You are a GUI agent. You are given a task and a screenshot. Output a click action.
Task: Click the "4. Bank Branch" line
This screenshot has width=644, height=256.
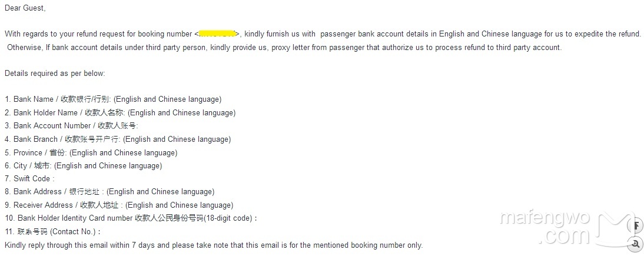point(118,139)
